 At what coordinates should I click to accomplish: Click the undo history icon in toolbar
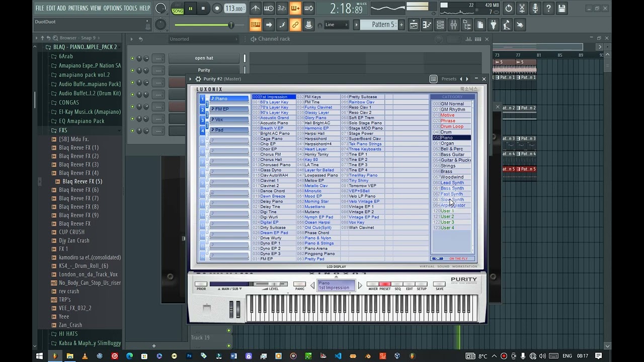tap(509, 8)
